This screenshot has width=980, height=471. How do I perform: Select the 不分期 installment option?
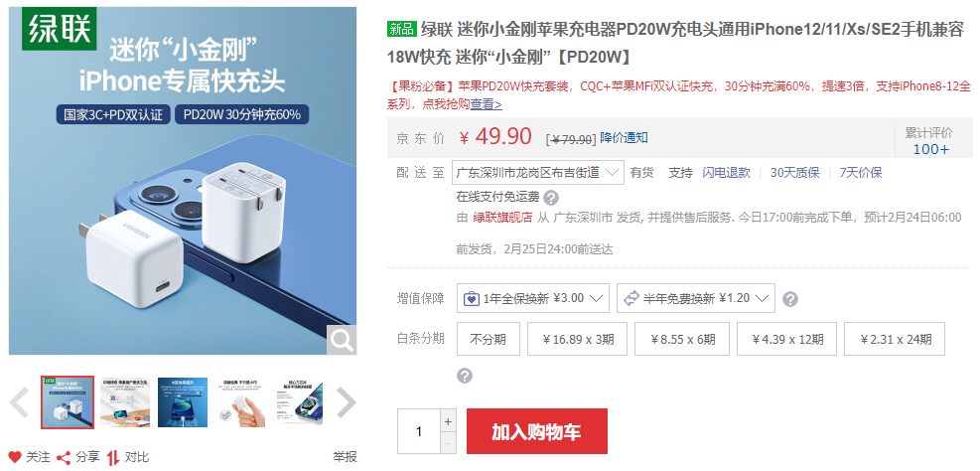click(x=489, y=339)
